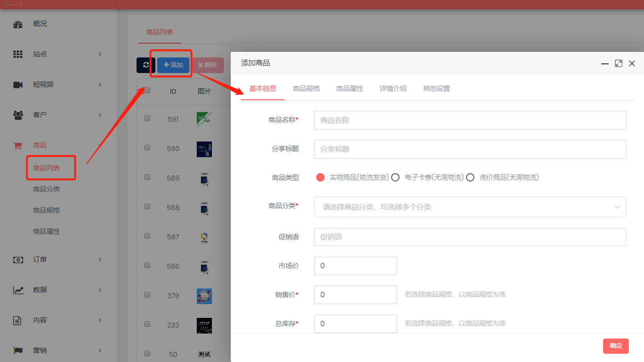Open 商品分类 in the sidebar submenu

[x=46, y=189]
